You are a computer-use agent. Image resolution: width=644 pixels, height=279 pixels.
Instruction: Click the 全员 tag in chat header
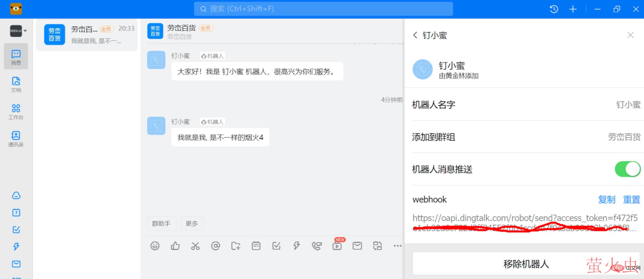click(206, 28)
